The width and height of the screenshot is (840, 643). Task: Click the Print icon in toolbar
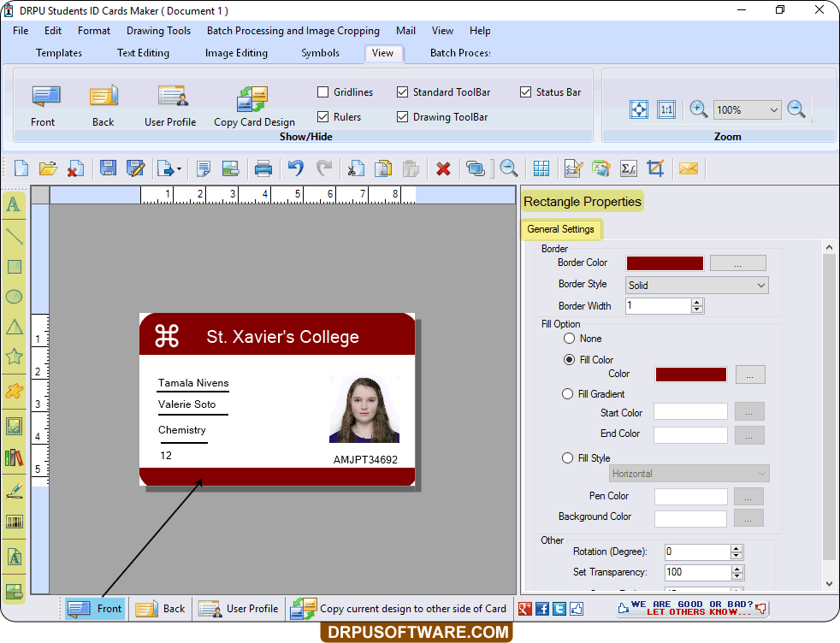point(263,168)
